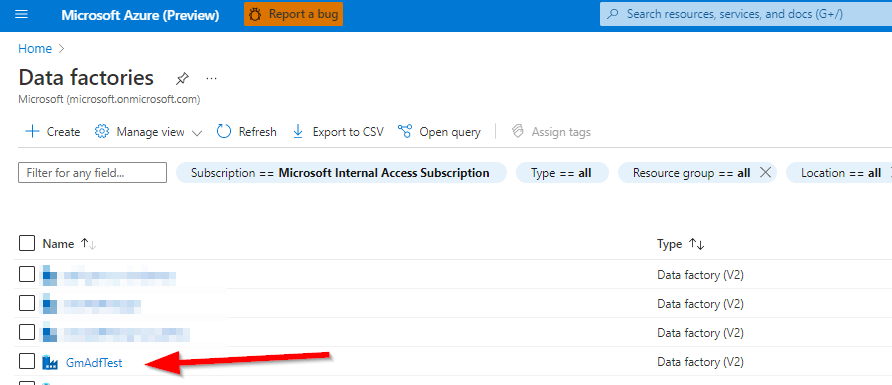Image resolution: width=892 pixels, height=385 pixels.
Task: Click Assign tags
Action: click(x=551, y=132)
